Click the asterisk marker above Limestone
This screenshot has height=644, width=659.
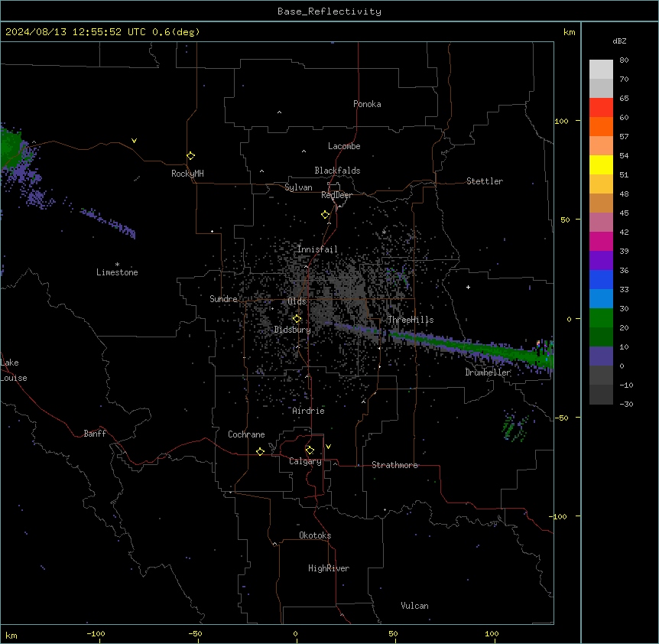pyautogui.click(x=117, y=265)
